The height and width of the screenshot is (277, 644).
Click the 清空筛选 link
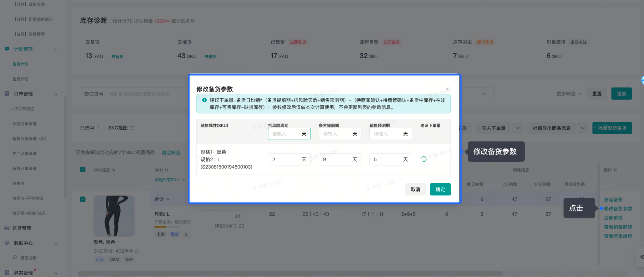171,153
